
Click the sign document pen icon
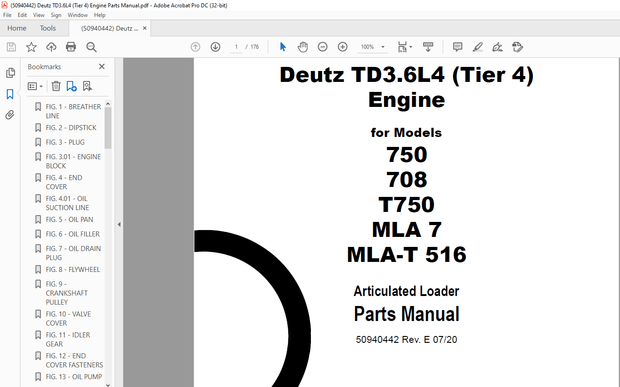point(497,47)
